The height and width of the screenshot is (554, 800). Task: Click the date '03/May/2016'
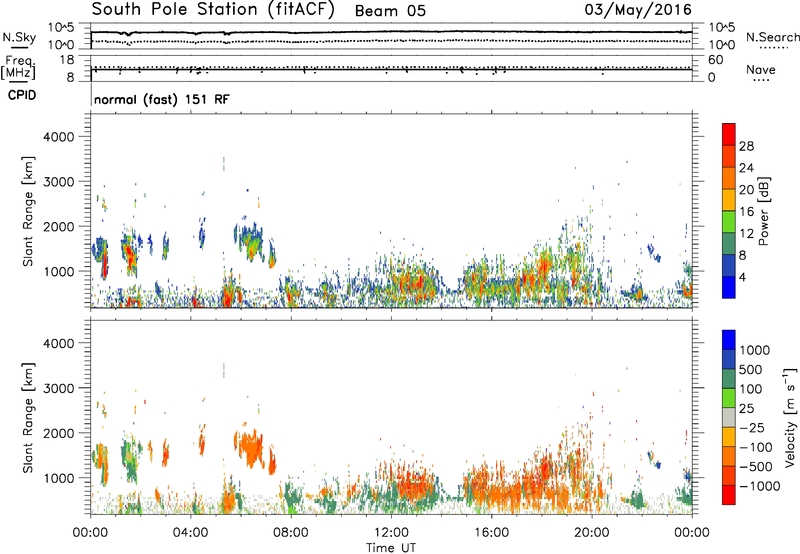[638, 10]
